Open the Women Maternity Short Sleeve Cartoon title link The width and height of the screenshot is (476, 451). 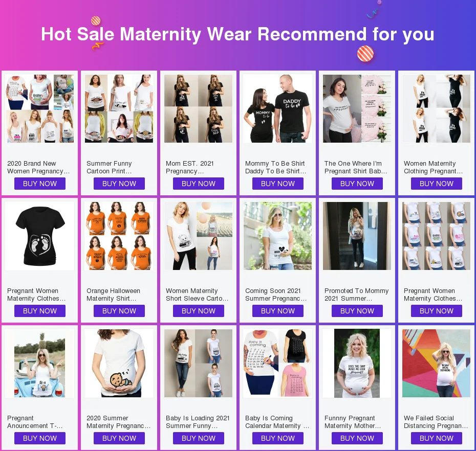197,295
